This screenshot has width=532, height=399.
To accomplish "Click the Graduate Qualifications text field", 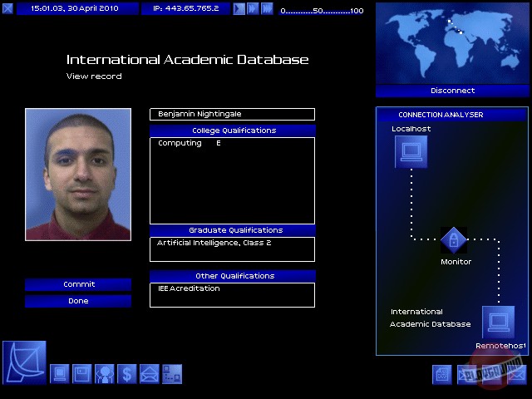I will [x=232, y=249].
